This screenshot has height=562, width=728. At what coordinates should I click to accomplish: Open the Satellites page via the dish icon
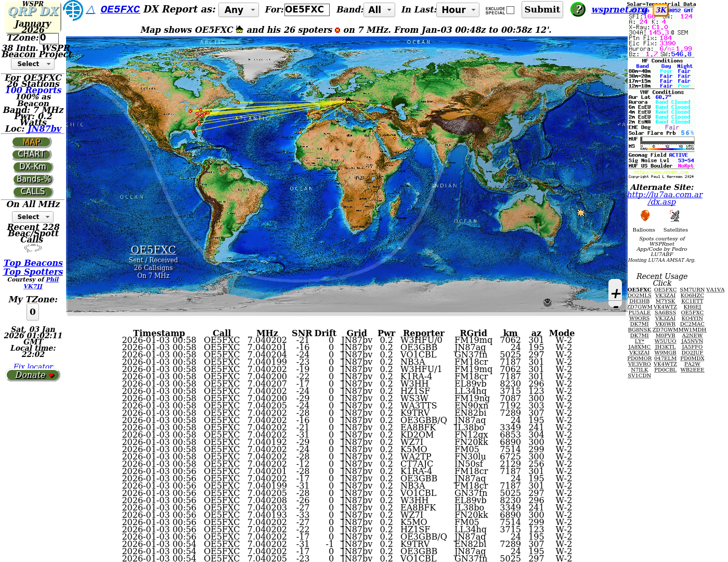[x=674, y=216]
